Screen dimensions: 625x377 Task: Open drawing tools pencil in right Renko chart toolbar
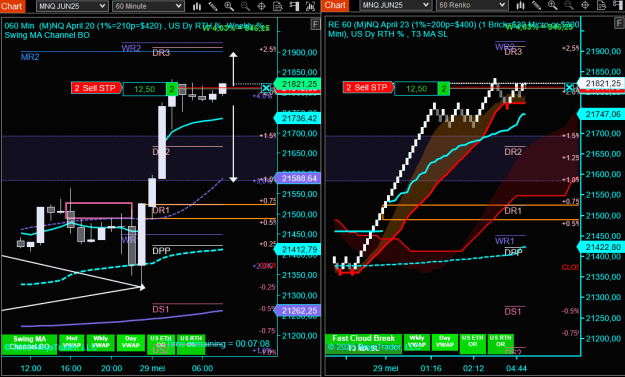(536, 5)
